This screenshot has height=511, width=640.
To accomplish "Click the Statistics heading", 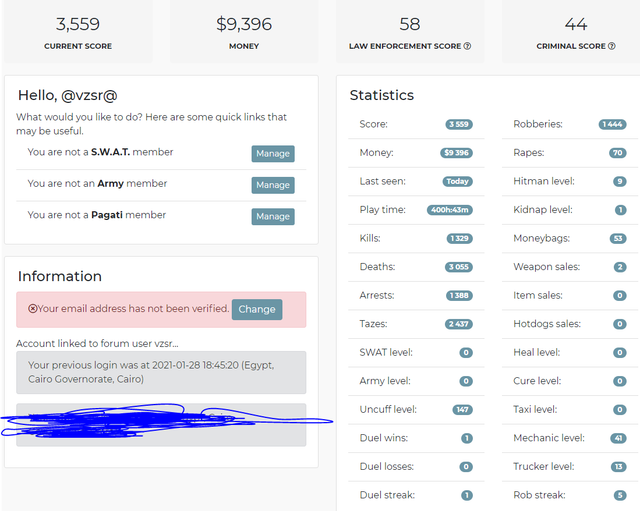I will coord(382,95).
